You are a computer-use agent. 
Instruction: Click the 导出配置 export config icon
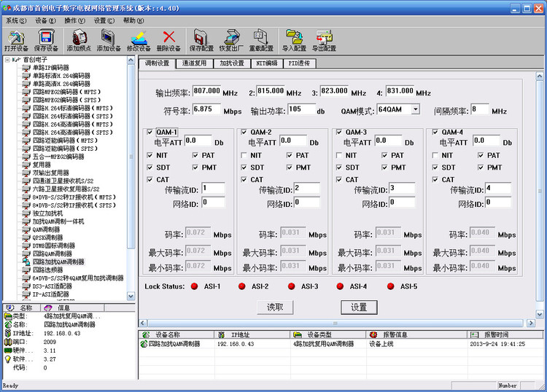click(x=324, y=40)
